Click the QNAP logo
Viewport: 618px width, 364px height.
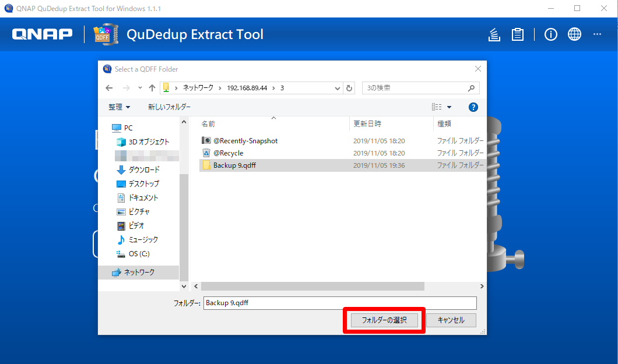pyautogui.click(x=42, y=34)
